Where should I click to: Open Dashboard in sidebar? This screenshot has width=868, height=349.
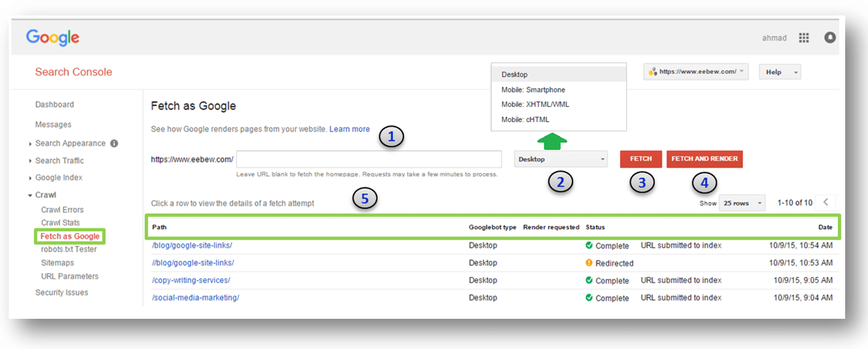coord(54,105)
